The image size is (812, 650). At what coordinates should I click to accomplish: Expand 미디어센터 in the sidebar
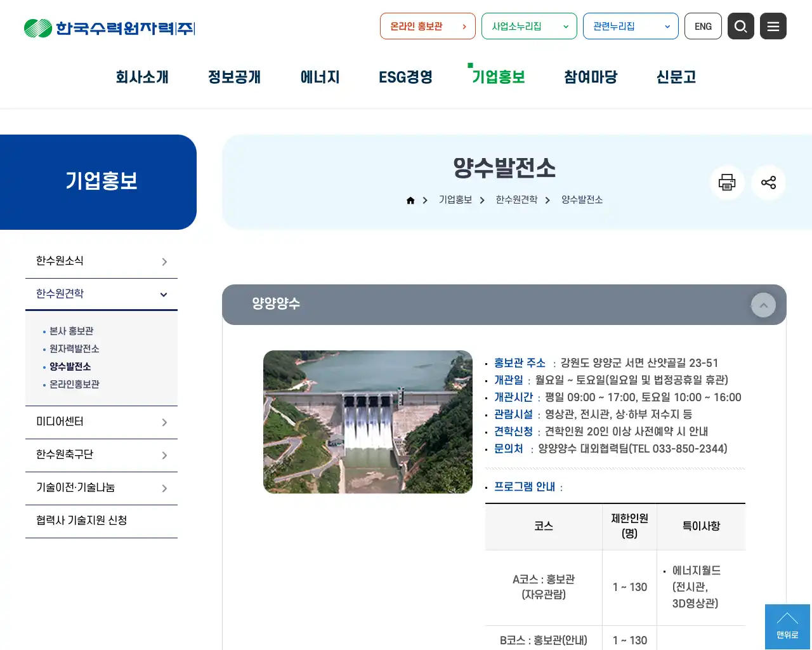coord(101,422)
